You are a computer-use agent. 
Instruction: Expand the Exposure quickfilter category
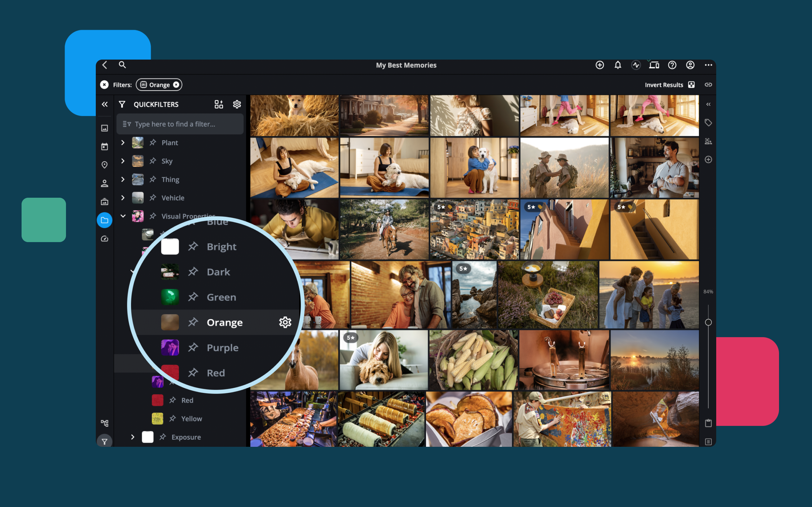click(131, 437)
